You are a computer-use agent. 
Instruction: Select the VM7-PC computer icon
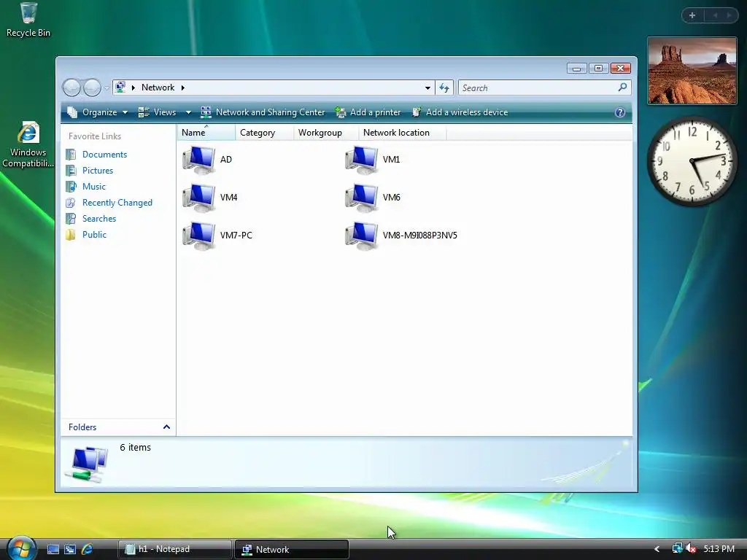198,236
